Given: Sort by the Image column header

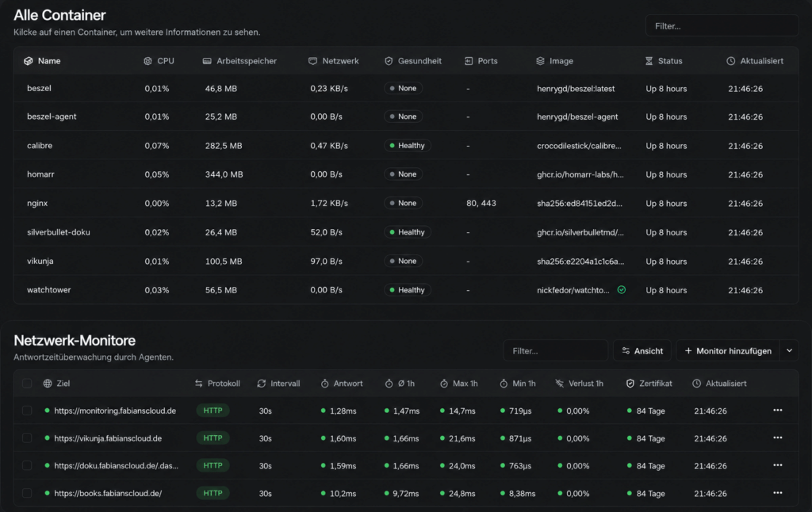Looking at the screenshot, I should (554, 61).
